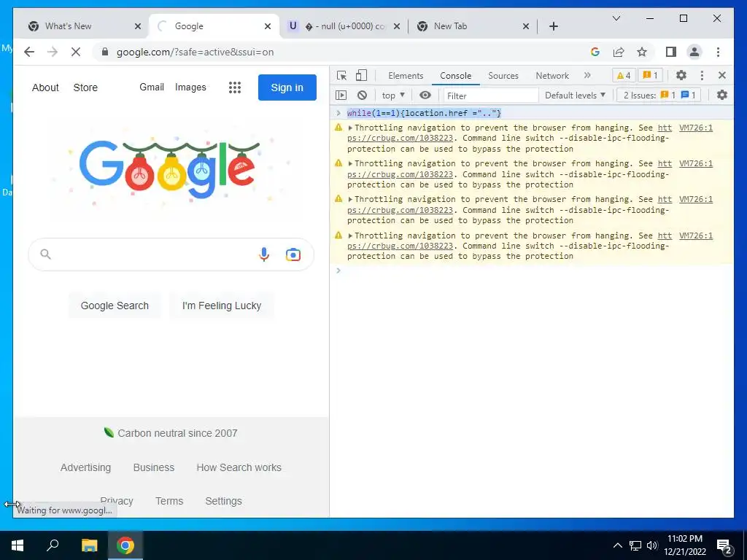Click the Google holiday doodle logo
This screenshot has height=560, width=747.
tap(169, 169)
